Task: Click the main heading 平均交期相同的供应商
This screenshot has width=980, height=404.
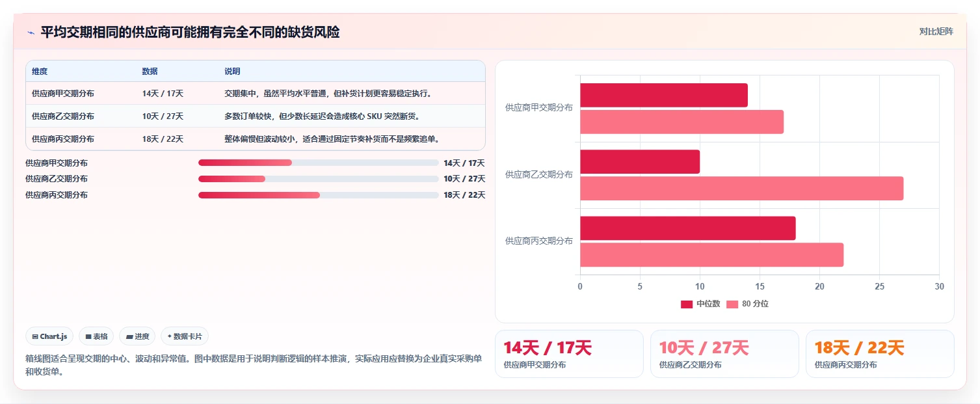Action: click(x=190, y=32)
